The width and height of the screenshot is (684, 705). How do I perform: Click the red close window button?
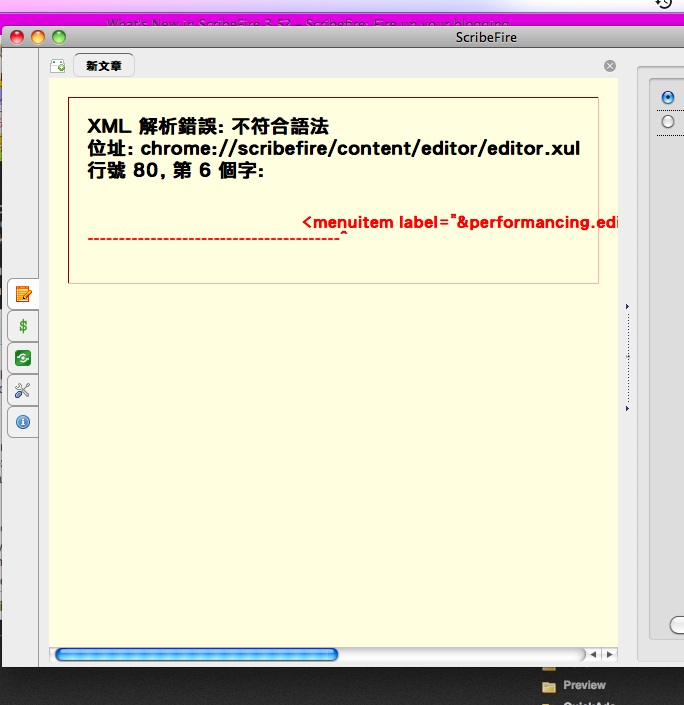point(17,37)
